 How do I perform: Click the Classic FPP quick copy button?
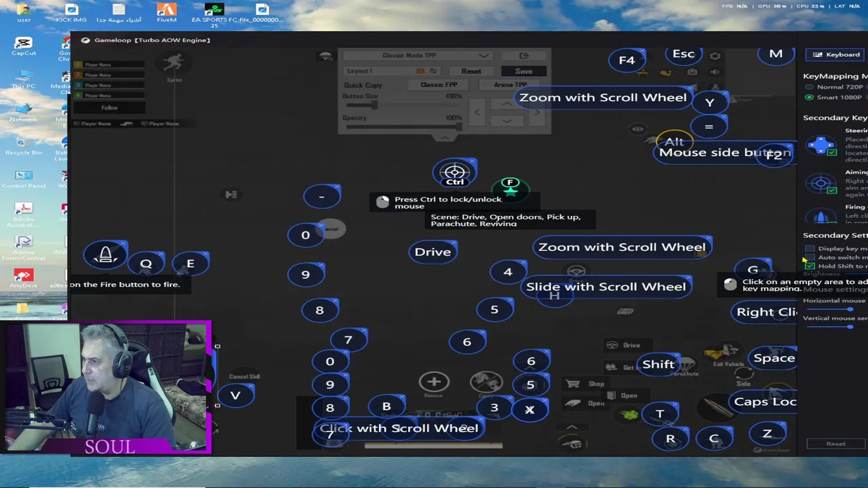439,85
